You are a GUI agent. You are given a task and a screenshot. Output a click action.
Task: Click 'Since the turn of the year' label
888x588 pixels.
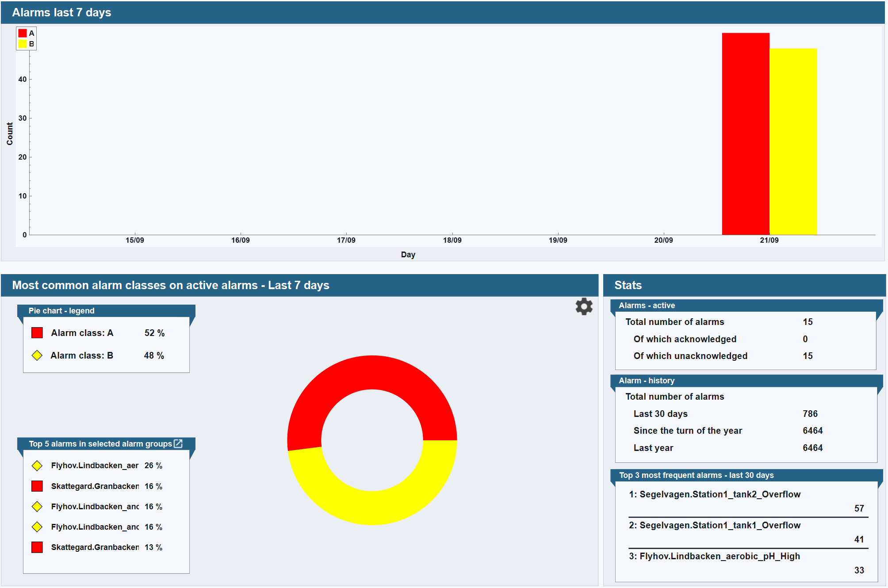pyautogui.click(x=688, y=431)
